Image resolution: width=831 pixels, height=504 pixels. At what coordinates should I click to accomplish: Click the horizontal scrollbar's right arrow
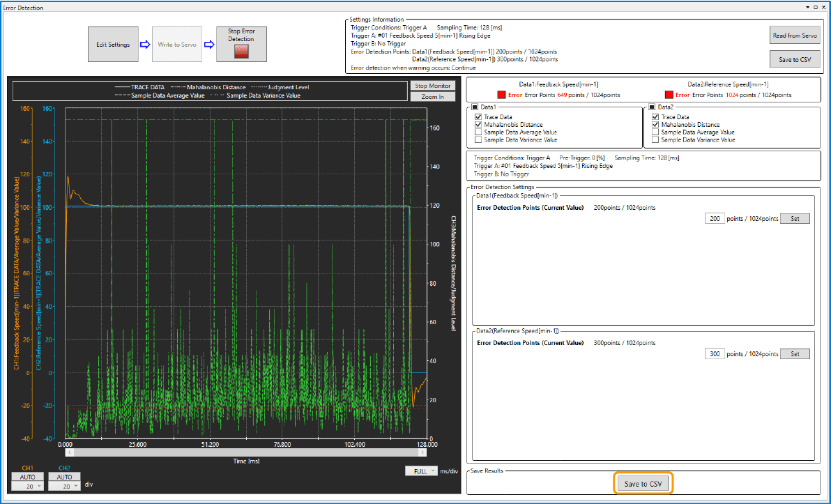(422, 452)
